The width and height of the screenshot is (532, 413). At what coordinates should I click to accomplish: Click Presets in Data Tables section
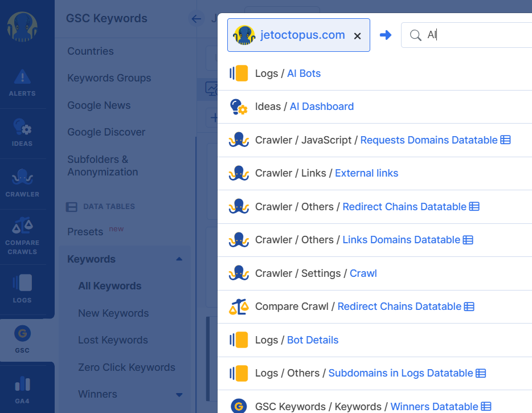[85, 232]
